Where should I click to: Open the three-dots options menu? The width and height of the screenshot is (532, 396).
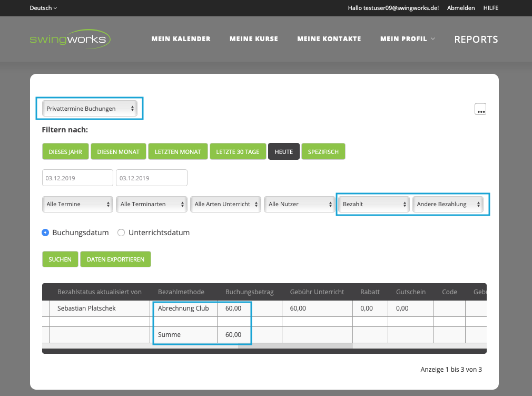pos(480,110)
